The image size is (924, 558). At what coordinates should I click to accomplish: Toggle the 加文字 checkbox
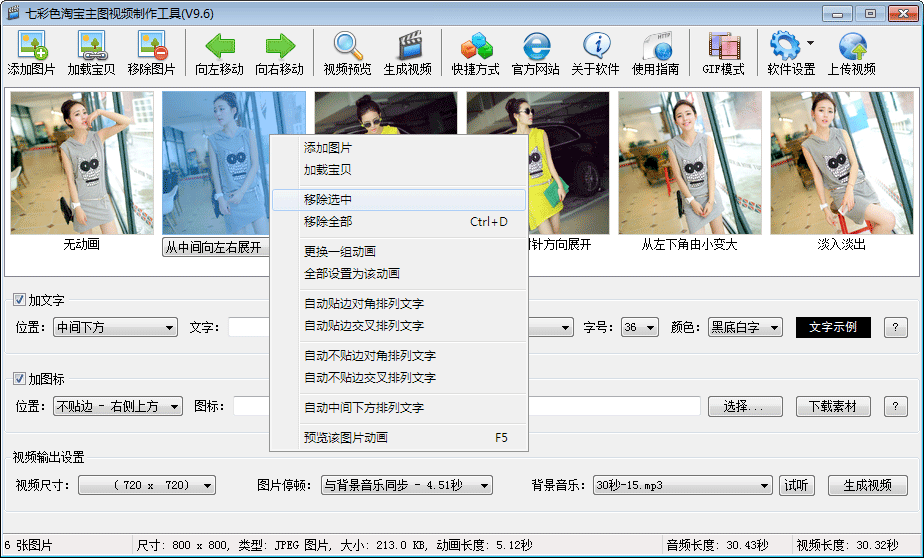[19, 299]
